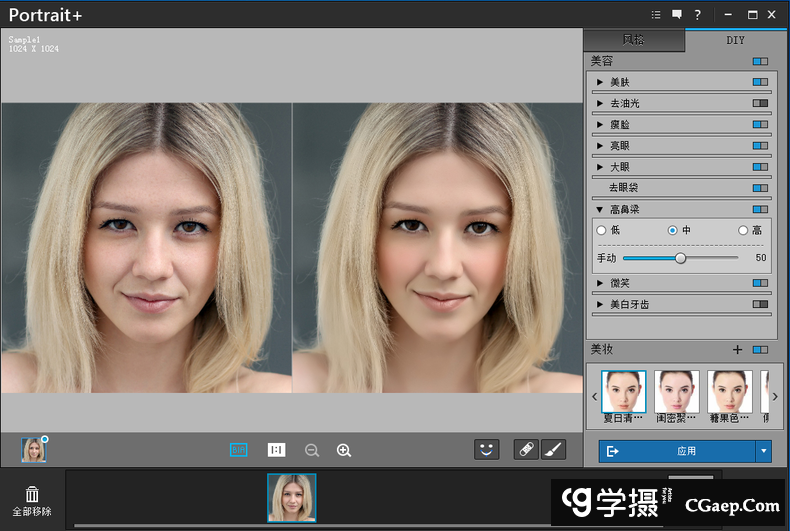790x531 pixels.
Task: Switch to the 风格 tab
Action: 634,40
